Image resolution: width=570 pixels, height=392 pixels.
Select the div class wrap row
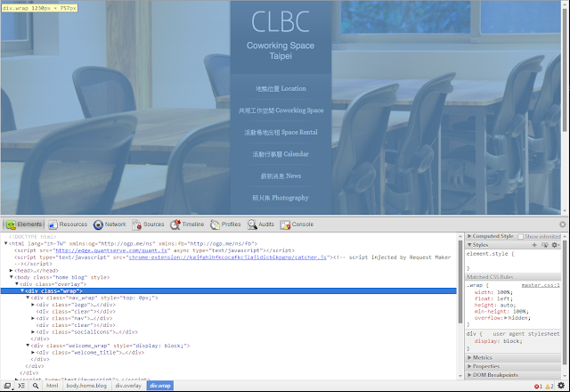[x=229, y=291]
